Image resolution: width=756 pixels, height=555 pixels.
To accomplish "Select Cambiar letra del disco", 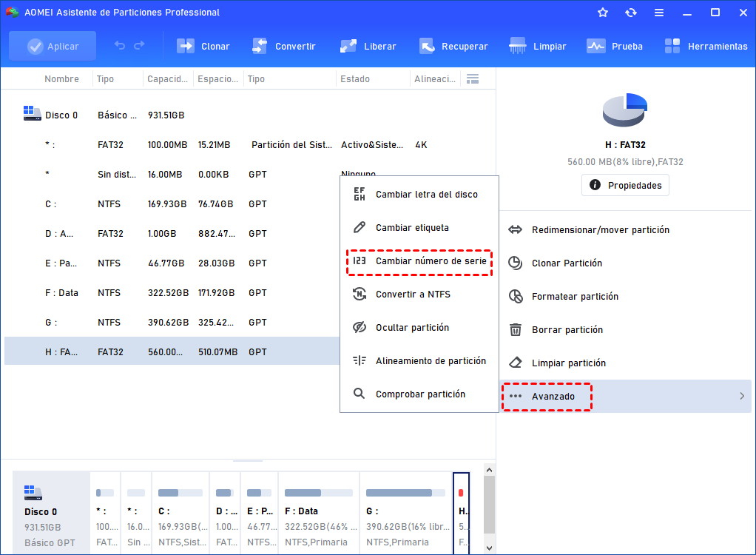I will click(419, 195).
